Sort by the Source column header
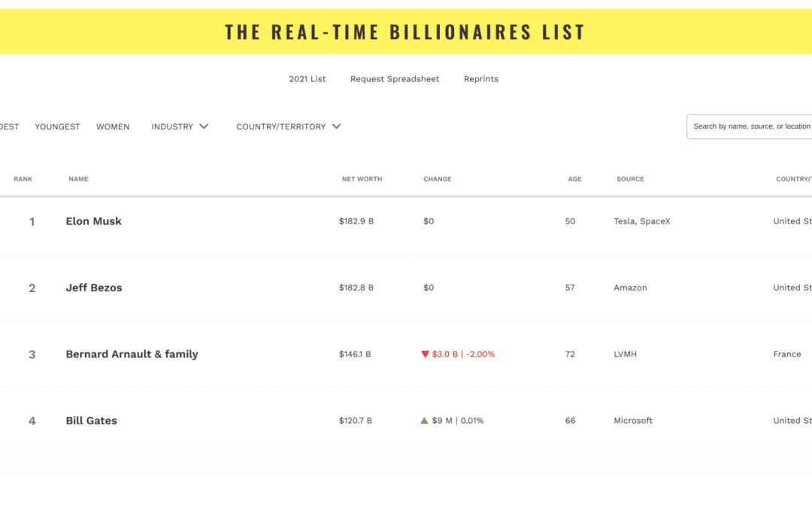The image size is (812, 508). point(630,179)
